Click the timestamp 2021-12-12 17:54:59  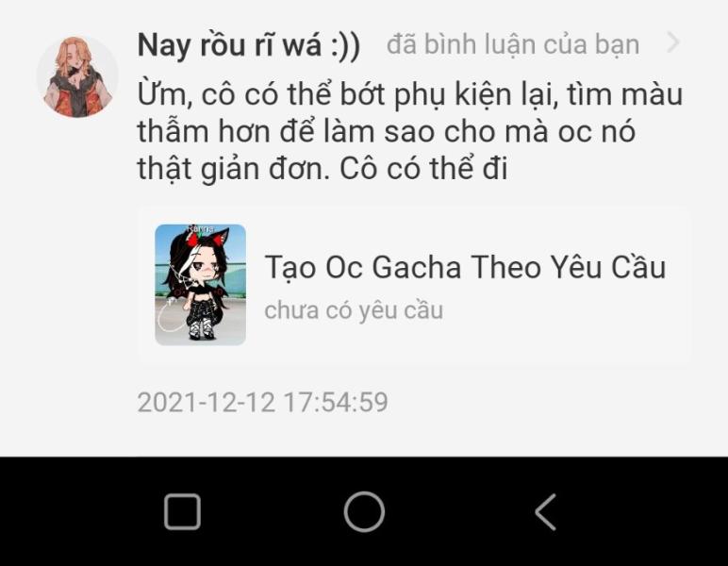click(x=263, y=402)
